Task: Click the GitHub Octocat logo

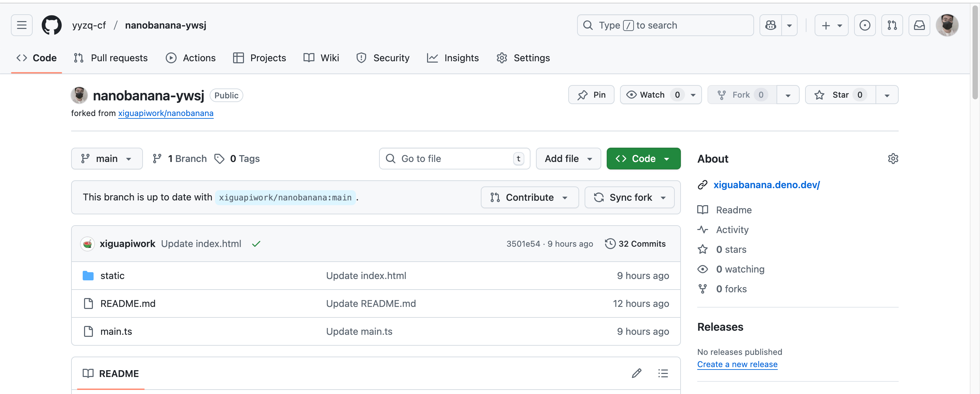Action: (51, 25)
